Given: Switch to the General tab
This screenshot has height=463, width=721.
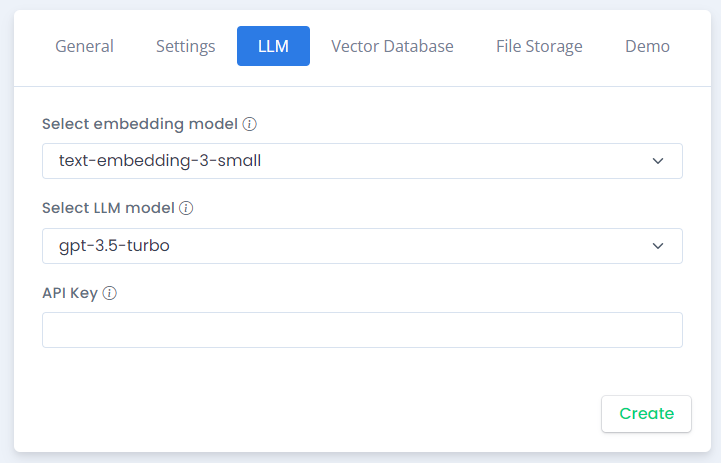Looking at the screenshot, I should coord(84,46).
